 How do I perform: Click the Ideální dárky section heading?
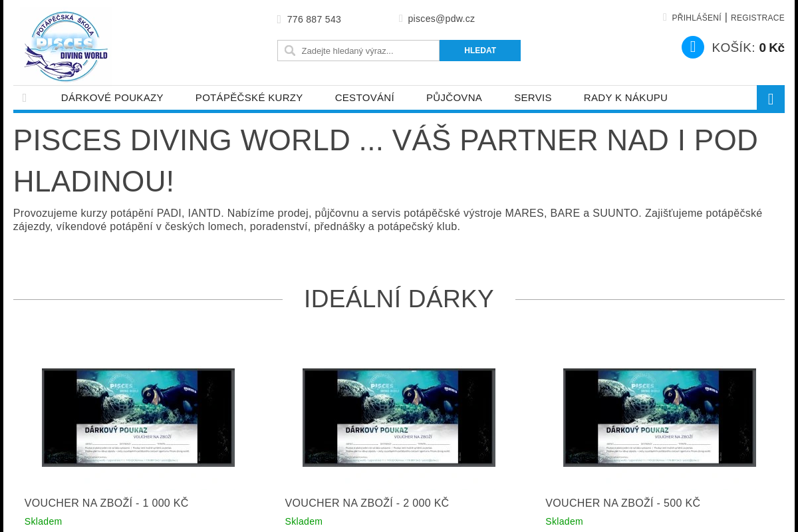pyautogui.click(x=399, y=299)
